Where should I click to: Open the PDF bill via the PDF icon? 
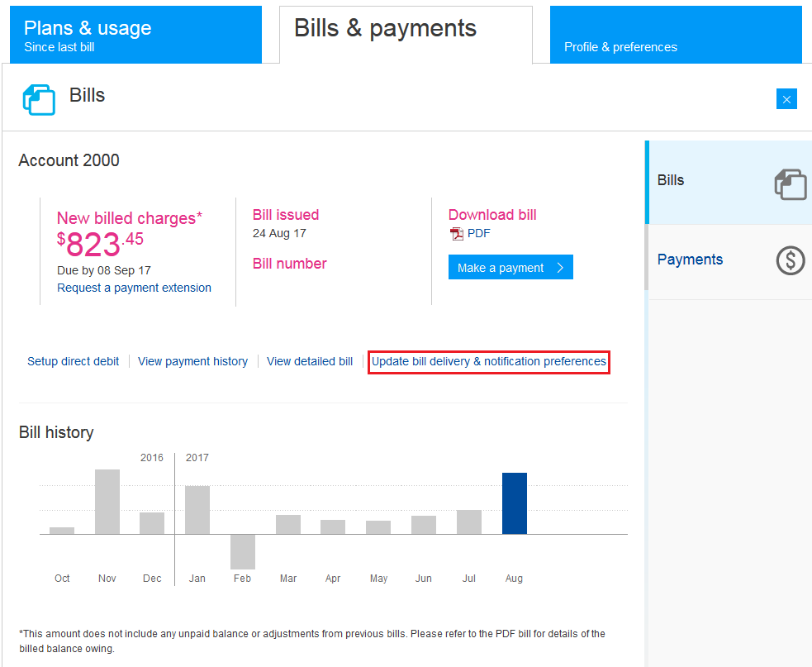[x=457, y=233]
